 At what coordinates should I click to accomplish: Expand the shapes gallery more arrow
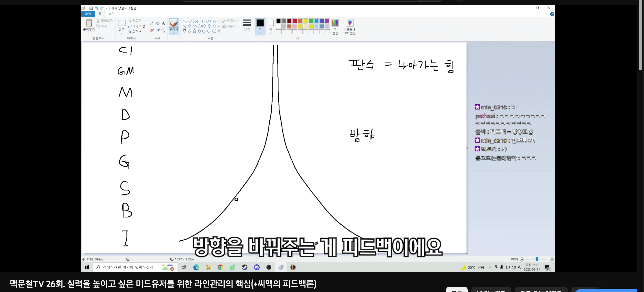point(219,31)
